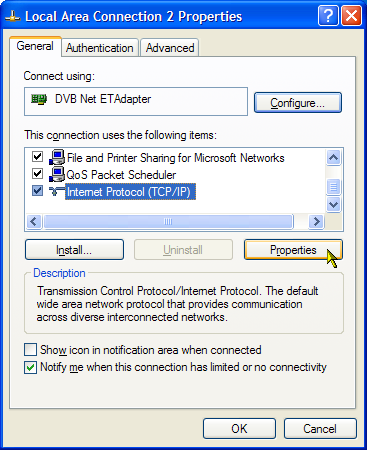Toggle the QoS Packet Scheduler checkbox
This screenshot has width=367, height=450.
[37, 174]
